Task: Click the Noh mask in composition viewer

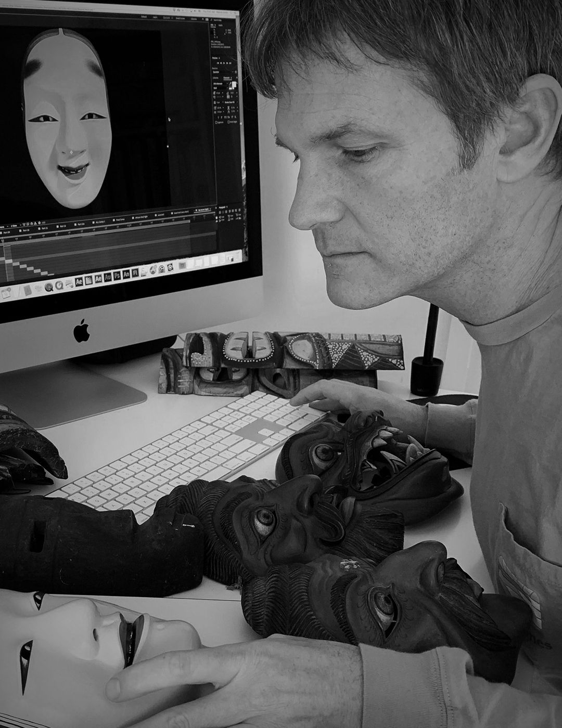Action: tap(66, 120)
